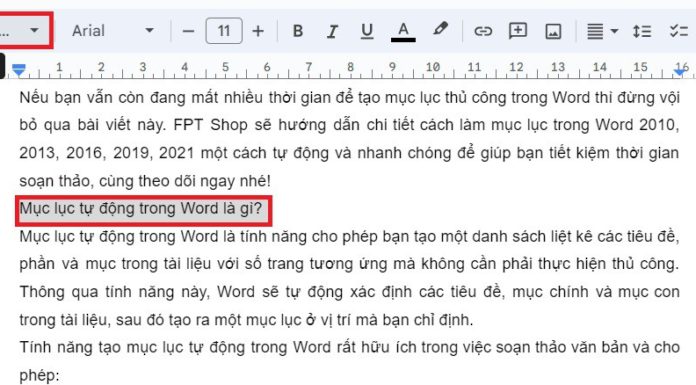Viewport: 696px width, 385px height.
Task: Click the heading "Mục lục tự động trong Word là gì?"
Action: pos(141,208)
